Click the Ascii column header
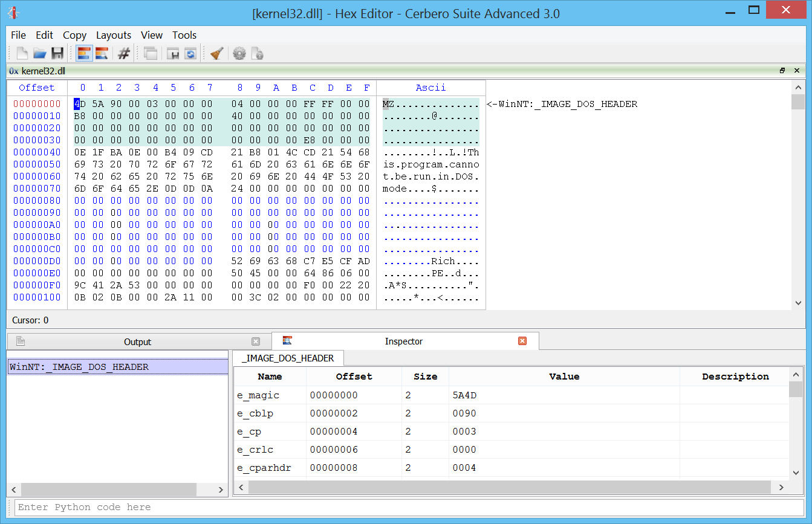This screenshot has width=812, height=524. pyautogui.click(x=430, y=88)
